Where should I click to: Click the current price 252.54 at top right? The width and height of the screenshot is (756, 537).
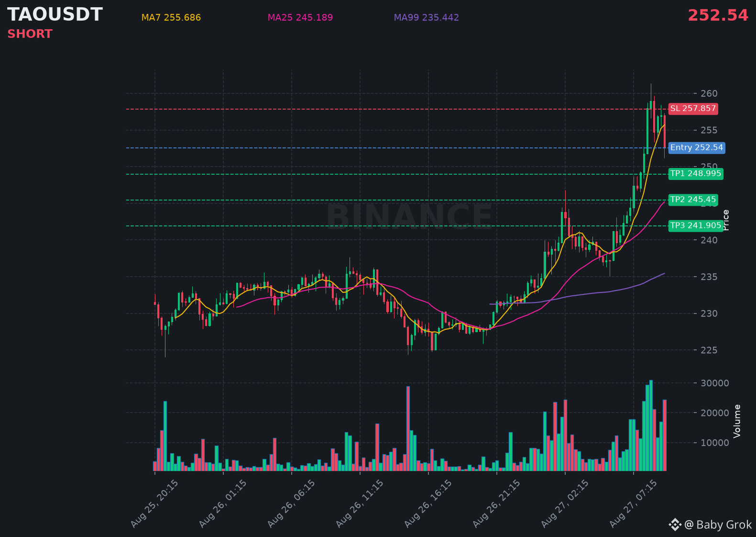(x=718, y=15)
